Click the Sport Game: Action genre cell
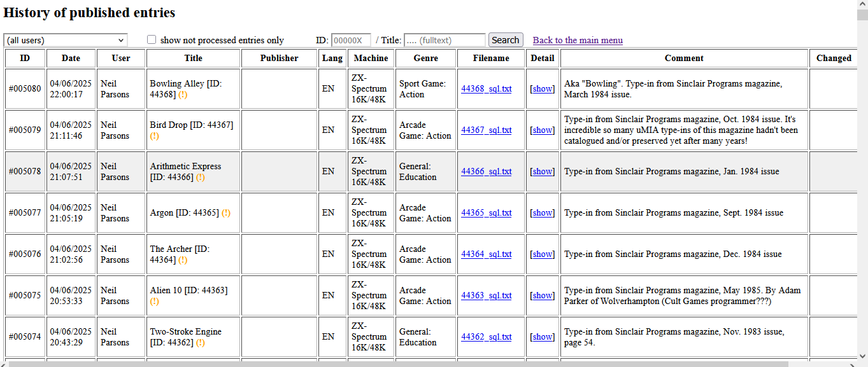 click(x=426, y=88)
